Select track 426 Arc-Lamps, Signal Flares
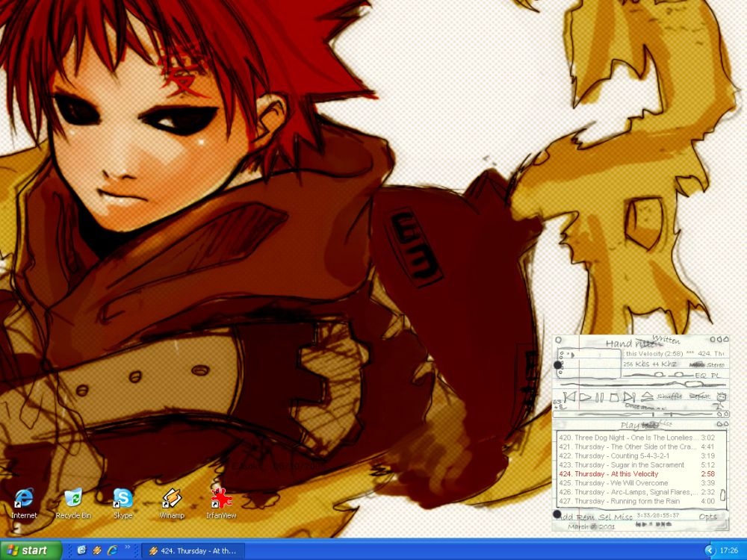Image resolution: width=747 pixels, height=560 pixels. pos(637,492)
